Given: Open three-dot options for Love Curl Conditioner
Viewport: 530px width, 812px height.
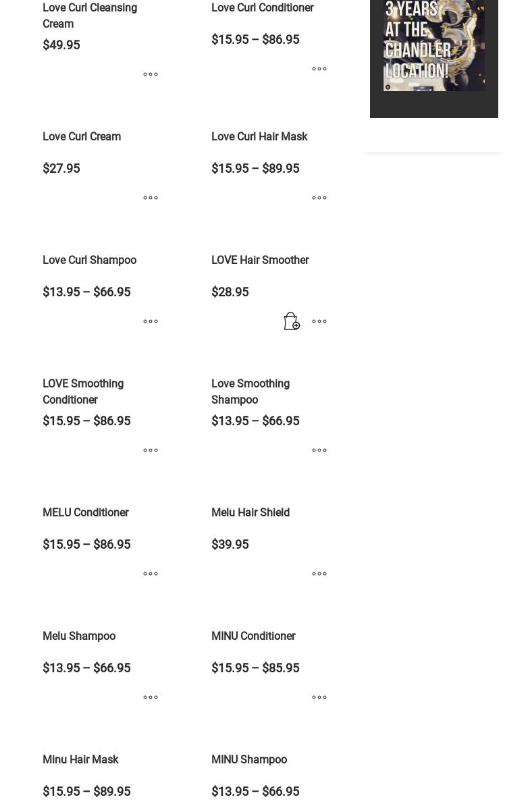Looking at the screenshot, I should [x=319, y=69].
